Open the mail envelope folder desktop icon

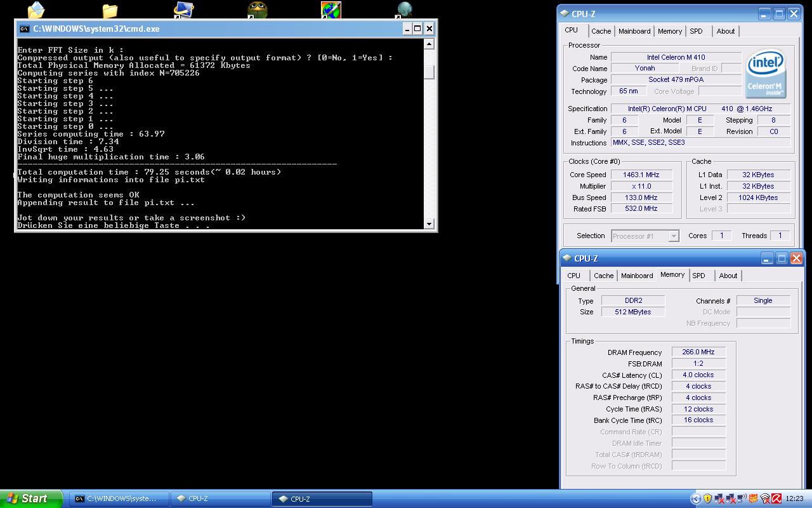pos(36,10)
